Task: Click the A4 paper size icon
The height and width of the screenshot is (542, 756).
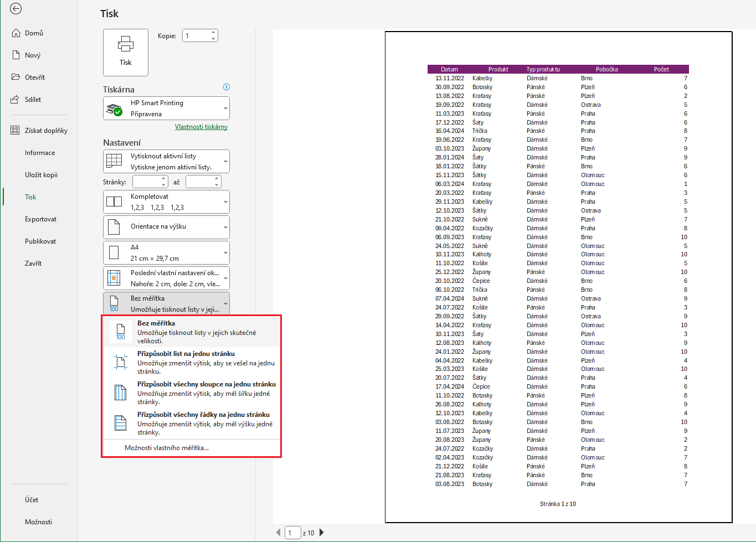Action: point(114,252)
